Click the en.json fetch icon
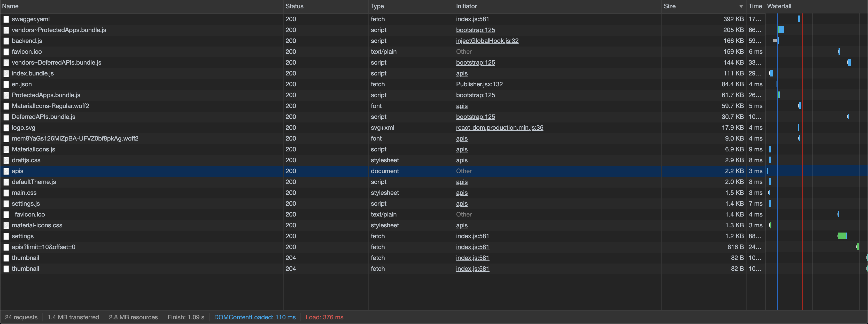 point(6,84)
